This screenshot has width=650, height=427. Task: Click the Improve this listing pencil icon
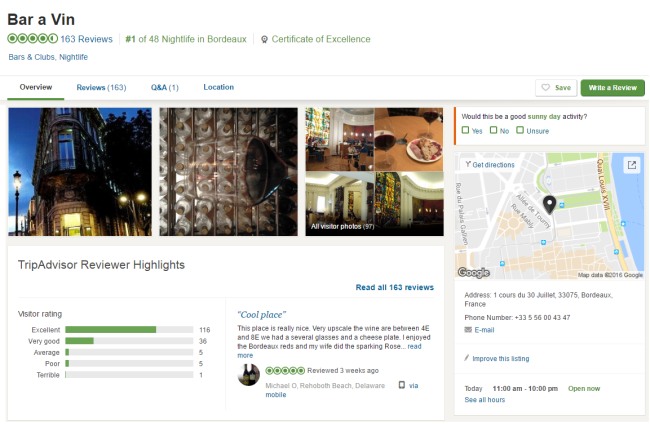tap(468, 357)
